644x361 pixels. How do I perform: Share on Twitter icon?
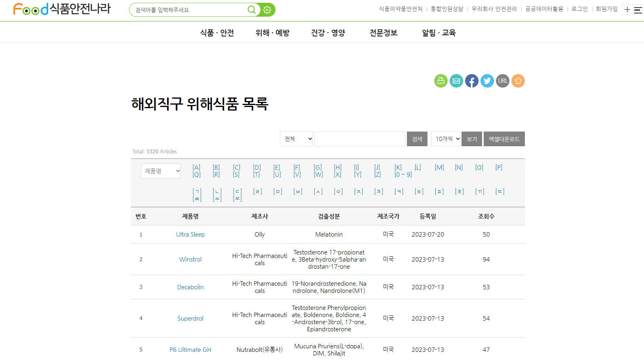coord(487,81)
